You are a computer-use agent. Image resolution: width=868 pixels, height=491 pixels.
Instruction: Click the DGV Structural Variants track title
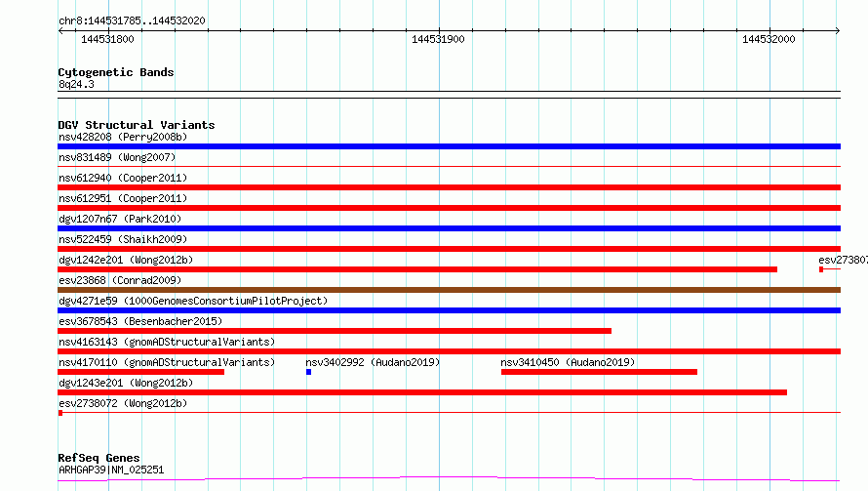(137, 125)
